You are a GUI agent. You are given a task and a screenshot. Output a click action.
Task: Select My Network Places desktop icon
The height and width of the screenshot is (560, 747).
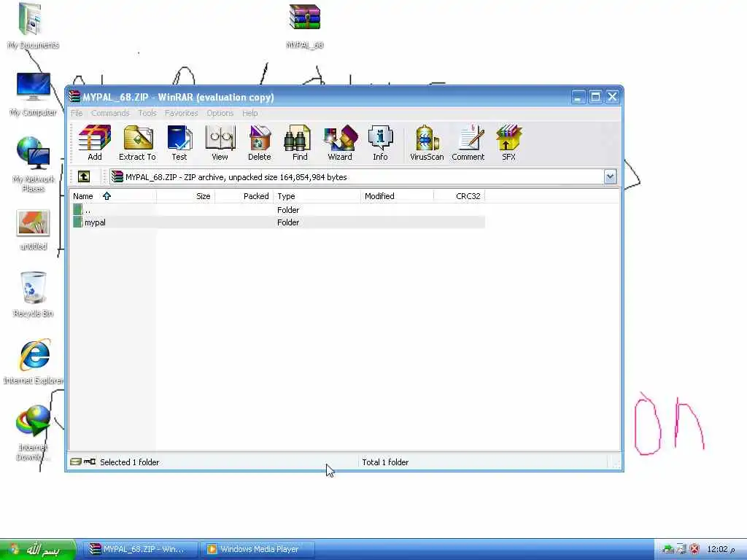[x=33, y=164]
